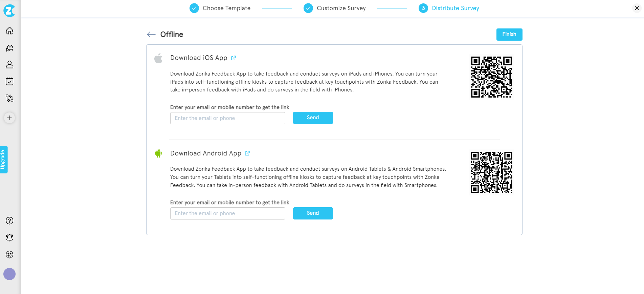Open Download iOS App external link
This screenshot has width=644, height=294.
pyautogui.click(x=233, y=58)
